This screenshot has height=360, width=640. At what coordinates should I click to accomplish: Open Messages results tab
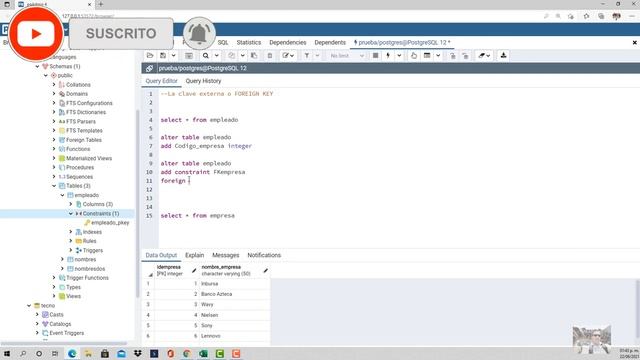(225, 255)
